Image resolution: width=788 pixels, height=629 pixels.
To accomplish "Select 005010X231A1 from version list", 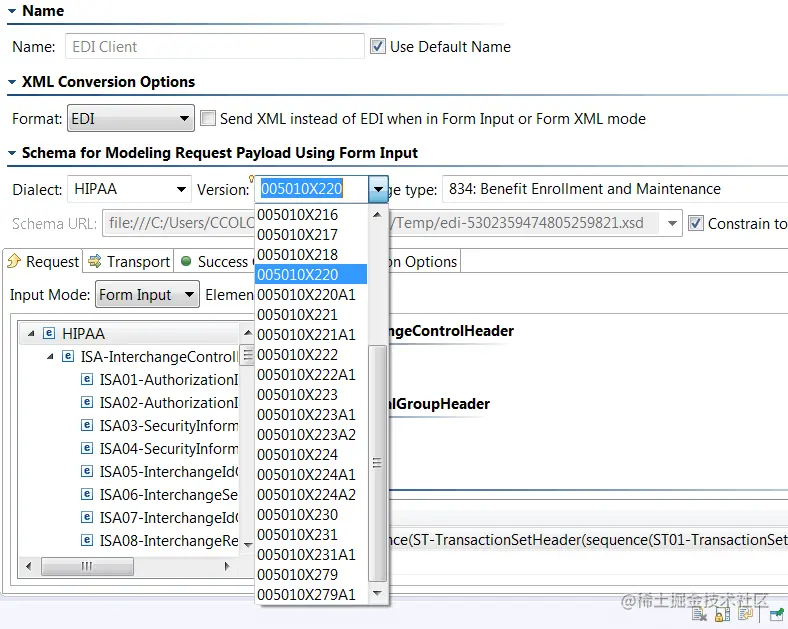I will pos(311,555).
